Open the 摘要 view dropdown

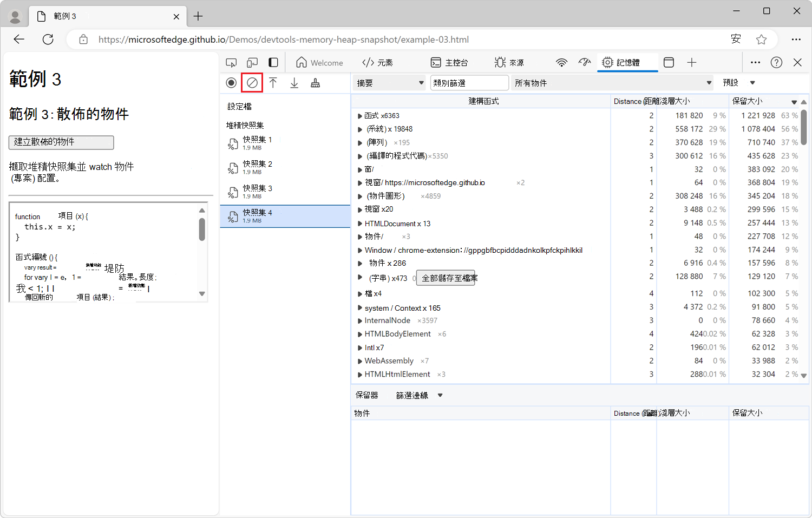[390, 83]
